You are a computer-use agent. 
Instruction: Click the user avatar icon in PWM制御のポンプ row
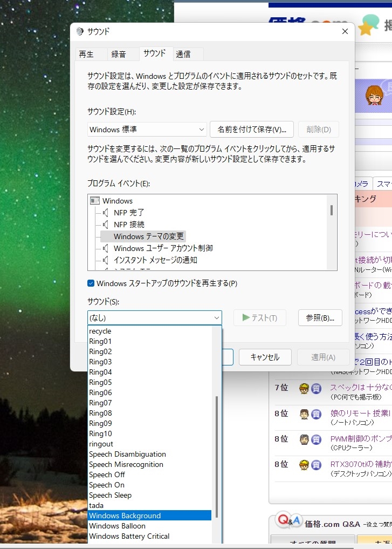(304, 439)
